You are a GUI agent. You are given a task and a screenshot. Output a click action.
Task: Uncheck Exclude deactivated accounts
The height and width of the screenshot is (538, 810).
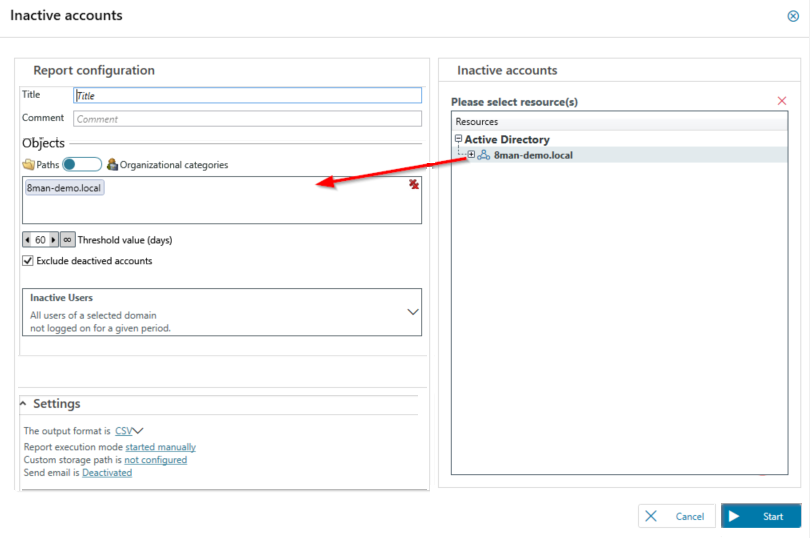tap(28, 261)
